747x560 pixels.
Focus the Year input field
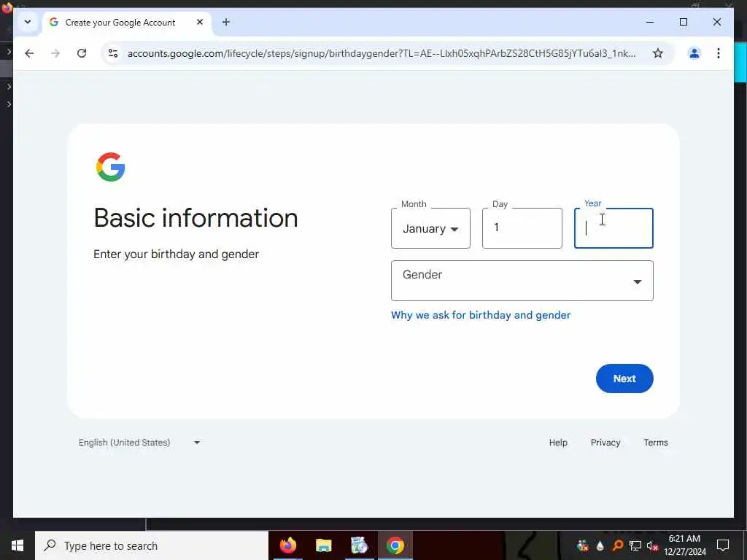click(614, 228)
